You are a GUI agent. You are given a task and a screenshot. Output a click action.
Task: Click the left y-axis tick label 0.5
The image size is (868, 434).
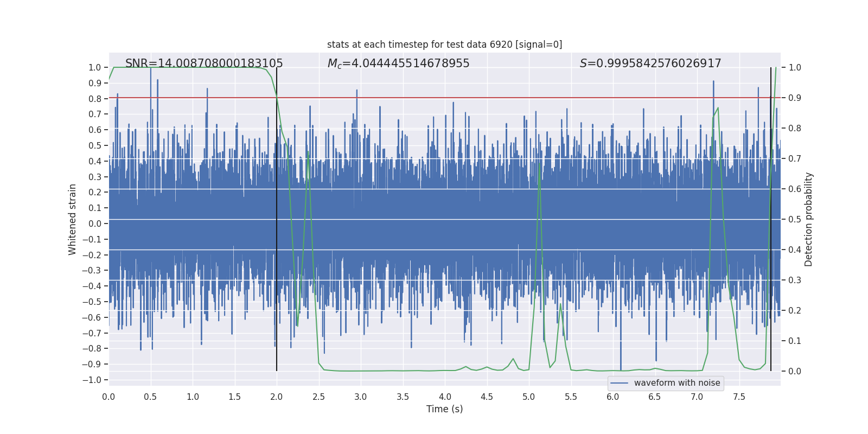click(x=94, y=145)
